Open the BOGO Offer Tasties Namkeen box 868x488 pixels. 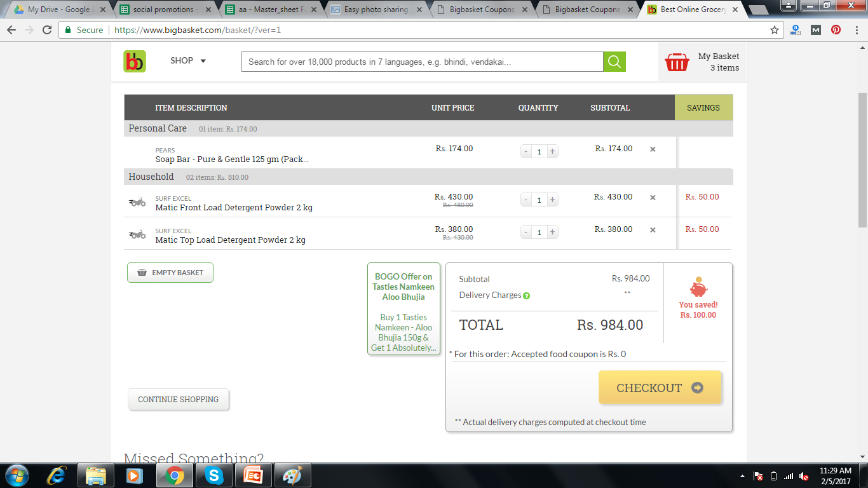403,309
